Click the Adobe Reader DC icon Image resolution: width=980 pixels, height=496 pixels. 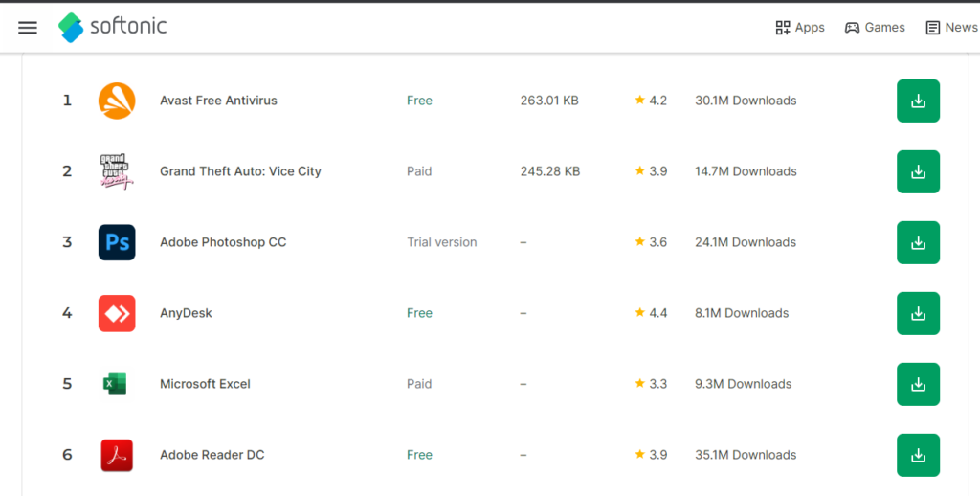coord(117,455)
